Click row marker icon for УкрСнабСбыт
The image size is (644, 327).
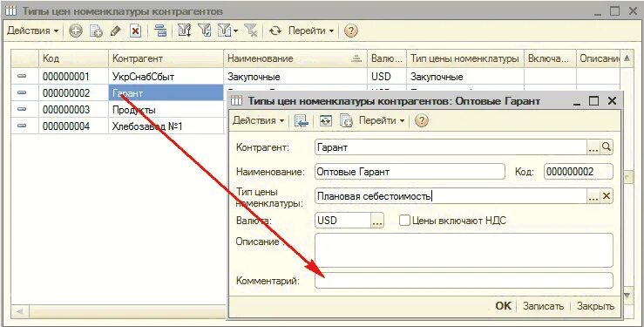coord(22,77)
